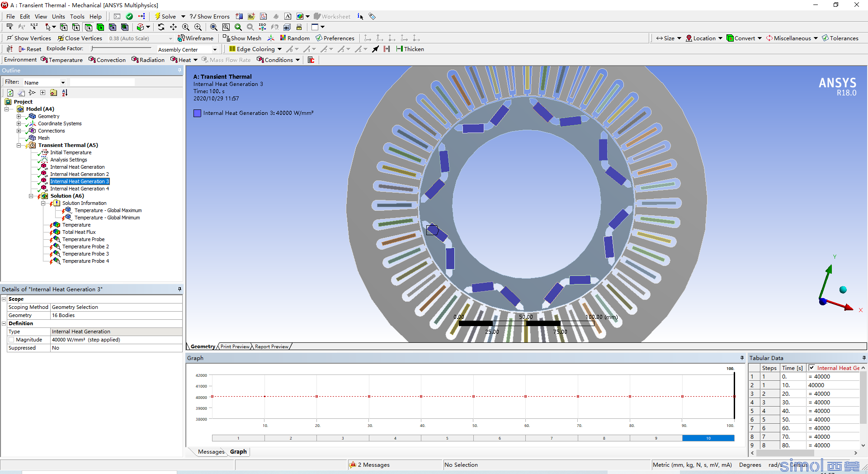Click the Reset explode button
The image size is (868, 474).
tap(30, 49)
